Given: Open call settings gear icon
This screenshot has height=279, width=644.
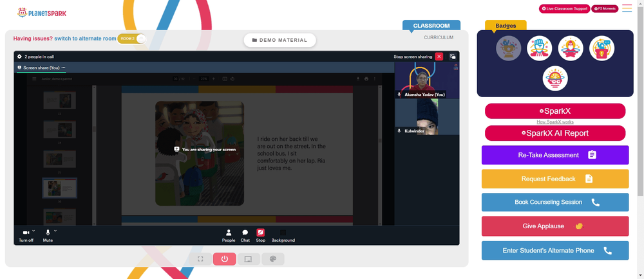Looking at the screenshot, I should coord(19,57).
